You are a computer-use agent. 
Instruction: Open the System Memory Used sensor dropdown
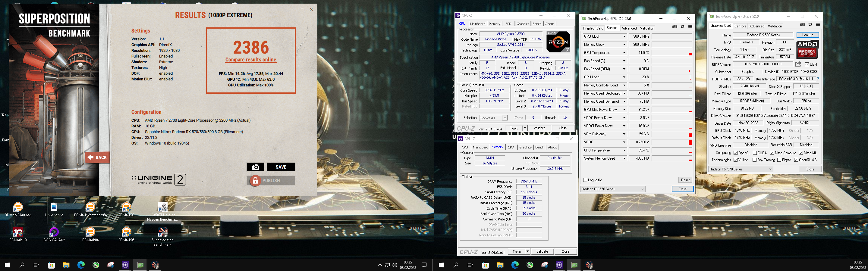pos(624,158)
